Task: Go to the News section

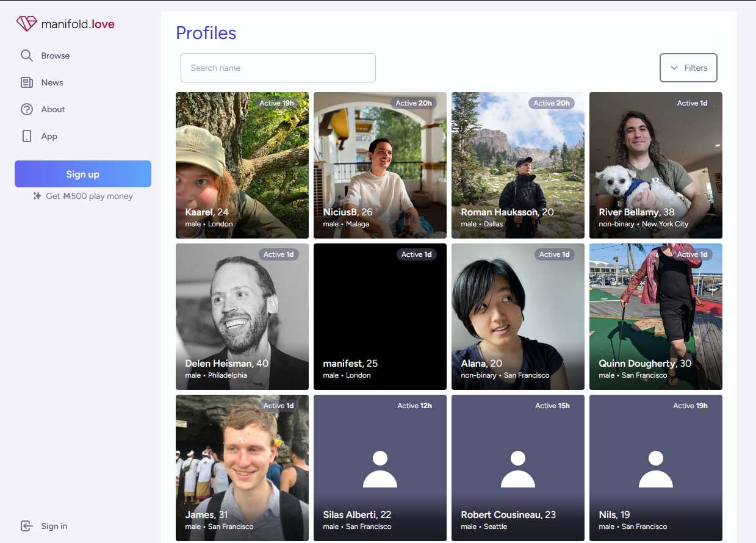Action: point(52,82)
